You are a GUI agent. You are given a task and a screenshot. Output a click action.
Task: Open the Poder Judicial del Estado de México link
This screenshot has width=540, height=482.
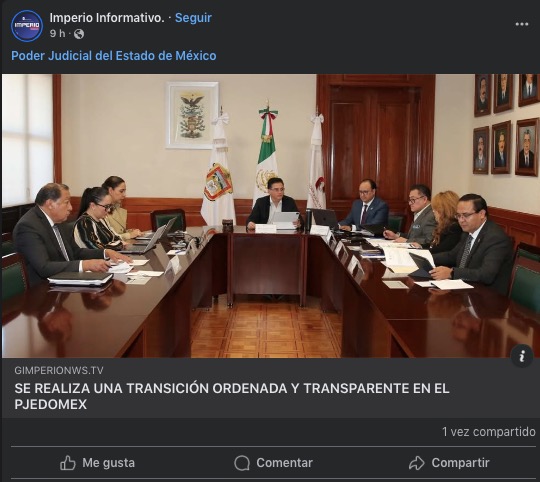[x=114, y=55]
